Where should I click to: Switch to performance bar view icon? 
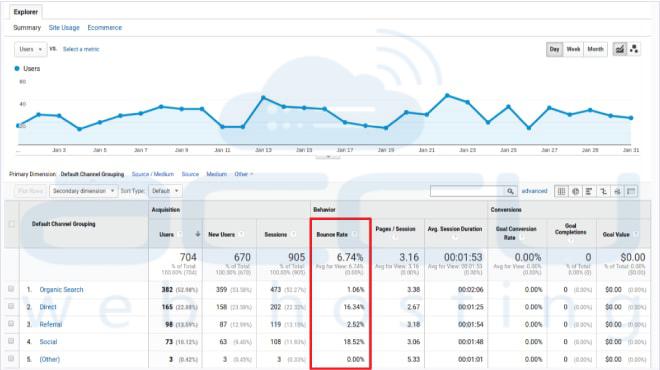coord(589,192)
